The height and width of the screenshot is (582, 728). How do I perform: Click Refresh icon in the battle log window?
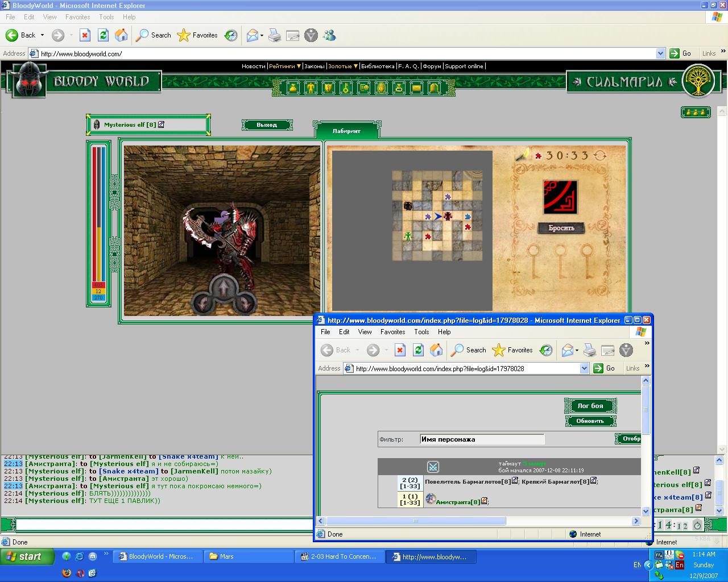point(418,350)
